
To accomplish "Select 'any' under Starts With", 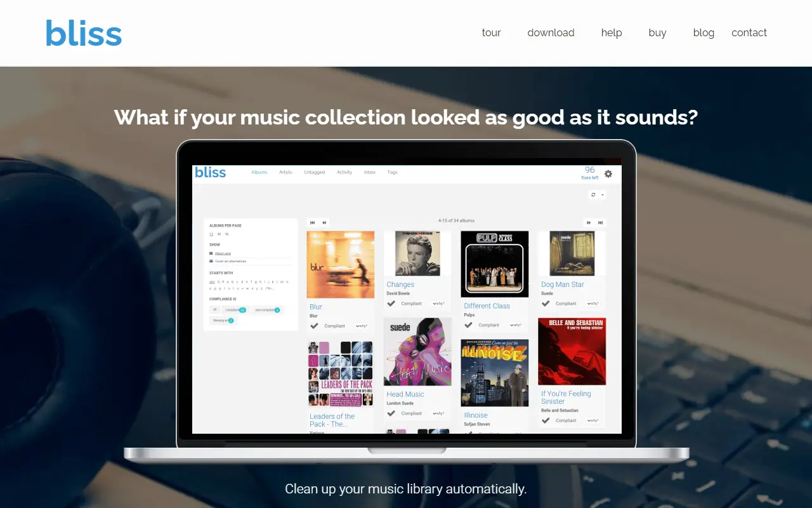I will pos(212,282).
